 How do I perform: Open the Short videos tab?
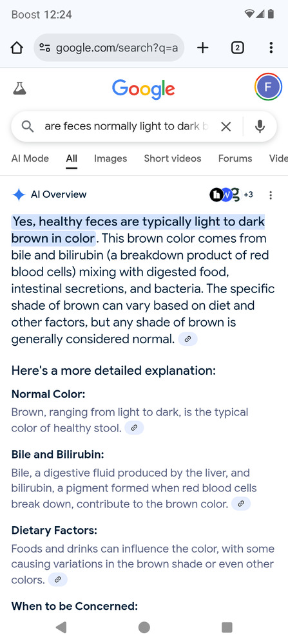coord(173,158)
